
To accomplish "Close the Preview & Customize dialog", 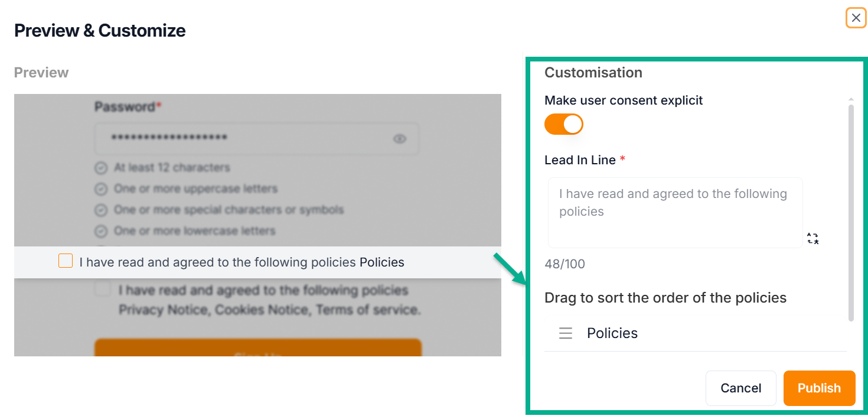I will tap(856, 18).
